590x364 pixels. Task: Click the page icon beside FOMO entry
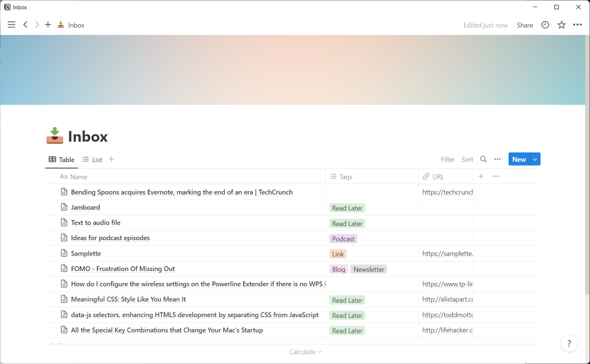pyautogui.click(x=64, y=268)
